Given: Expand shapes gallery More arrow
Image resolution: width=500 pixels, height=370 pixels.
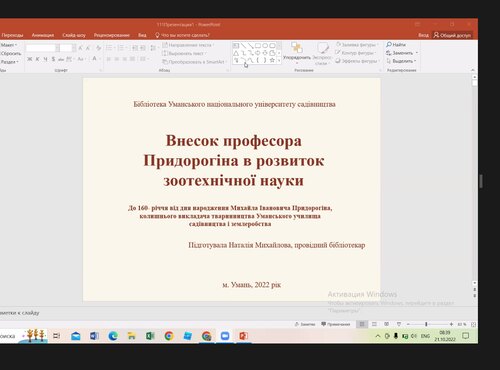Looking at the screenshot, I should click(x=279, y=61).
